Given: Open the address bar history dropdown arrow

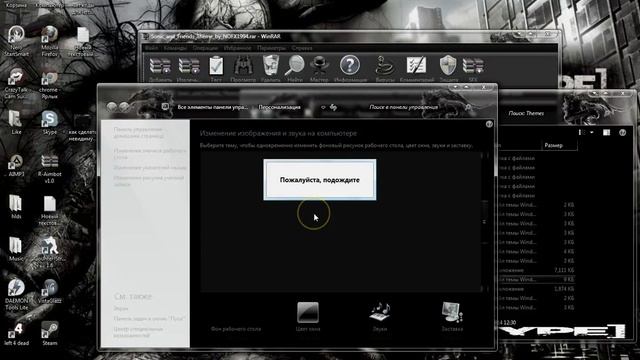Looking at the screenshot, I should click(323, 107).
